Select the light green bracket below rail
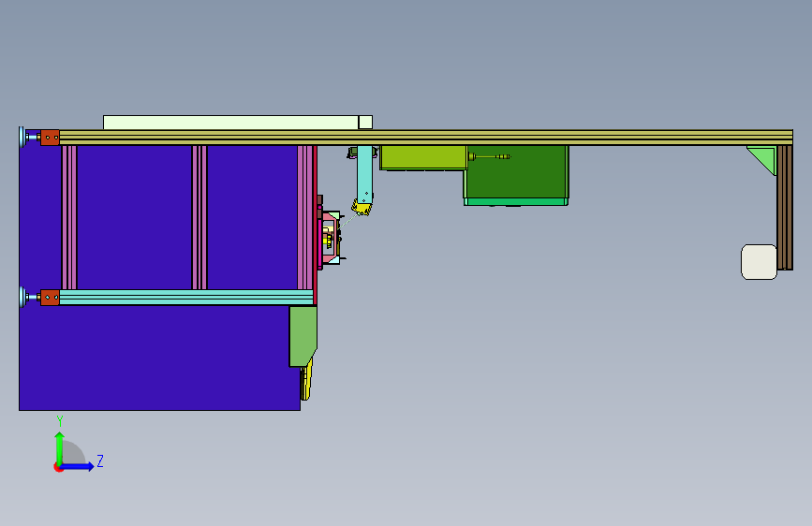The image size is (812, 526). pyautogui.click(x=303, y=336)
